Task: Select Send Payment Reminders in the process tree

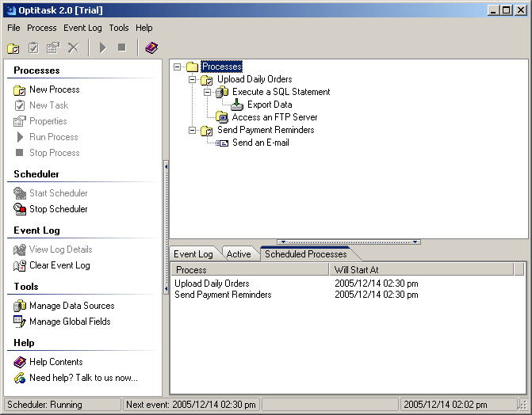Action: pyautogui.click(x=266, y=130)
